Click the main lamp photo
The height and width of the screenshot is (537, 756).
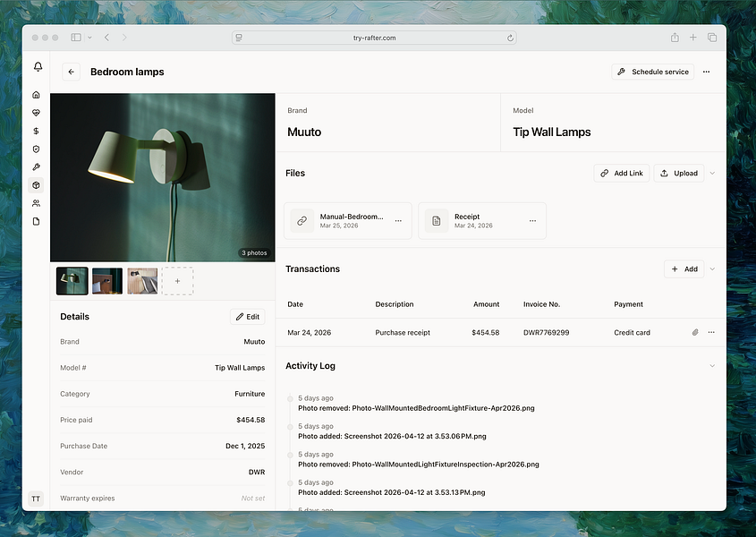click(x=163, y=177)
